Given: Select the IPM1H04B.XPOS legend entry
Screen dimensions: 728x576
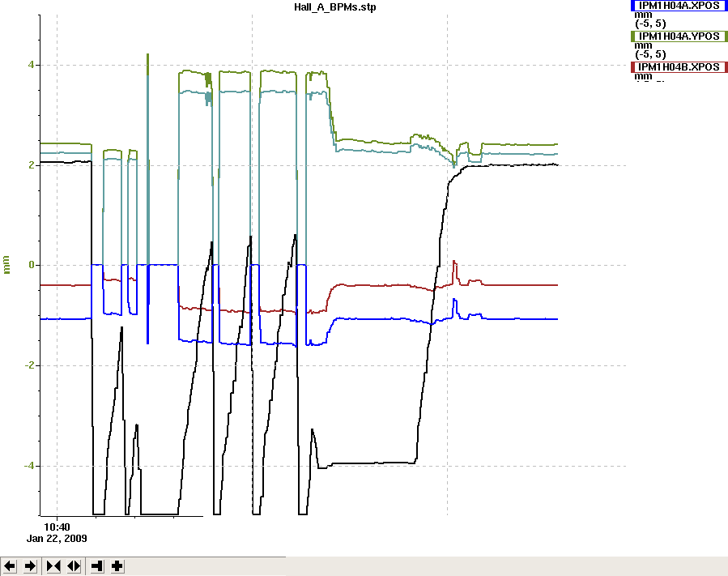Looking at the screenshot, I should (x=679, y=67).
